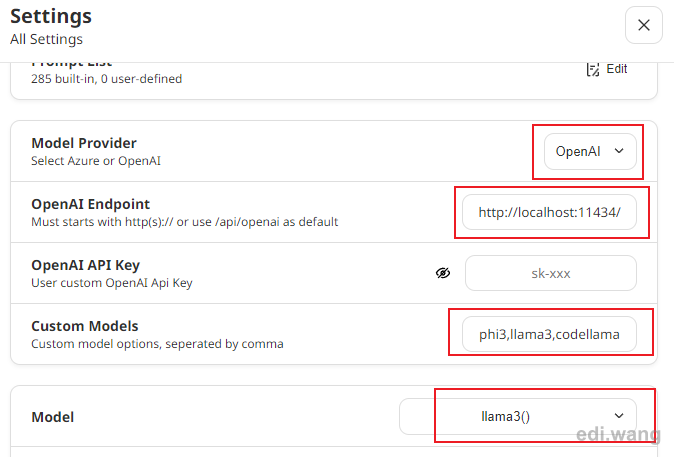
Task: Click the 285 built-in prompts text
Action: [x=107, y=79]
